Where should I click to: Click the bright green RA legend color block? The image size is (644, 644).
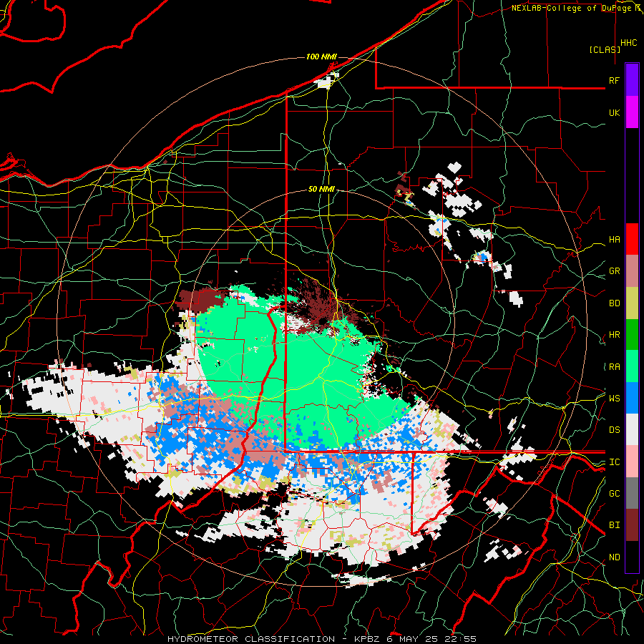tap(632, 366)
